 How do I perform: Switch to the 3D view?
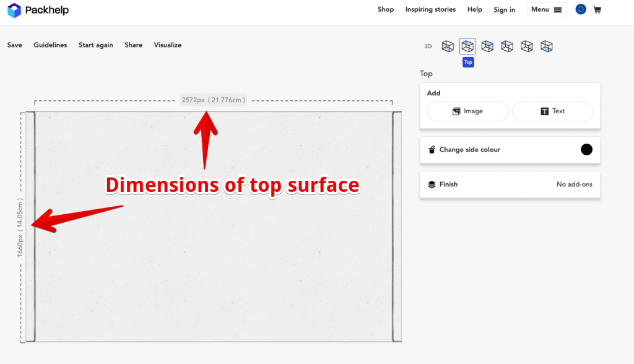coord(428,46)
